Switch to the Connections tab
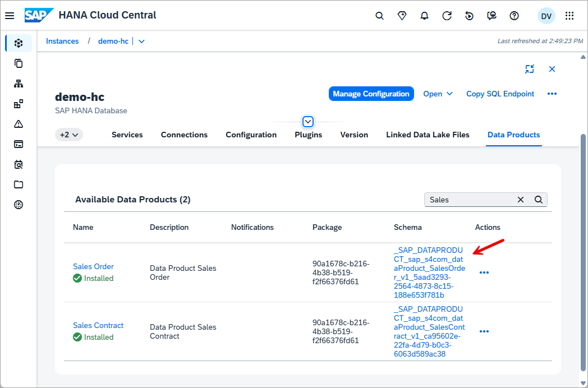588x388 pixels. coord(184,135)
